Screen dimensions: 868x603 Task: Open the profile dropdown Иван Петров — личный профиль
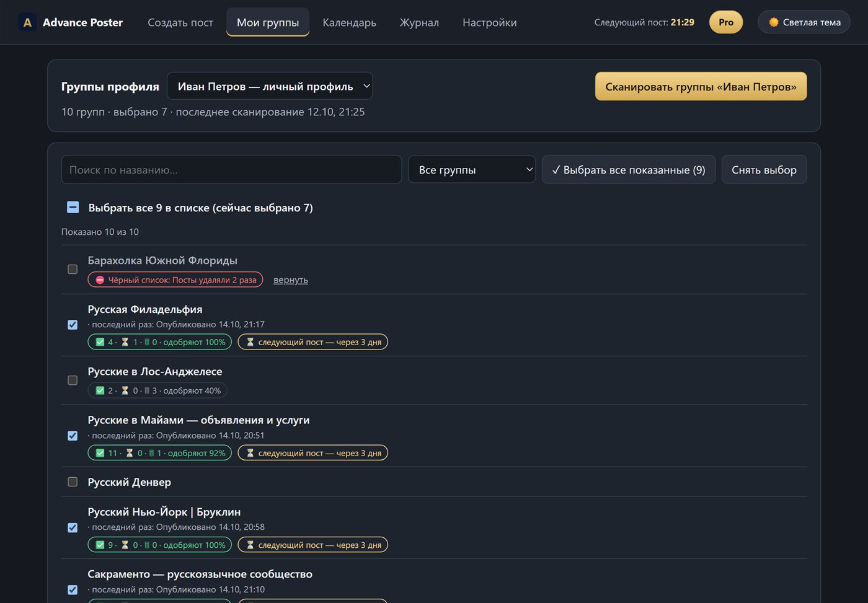[270, 86]
